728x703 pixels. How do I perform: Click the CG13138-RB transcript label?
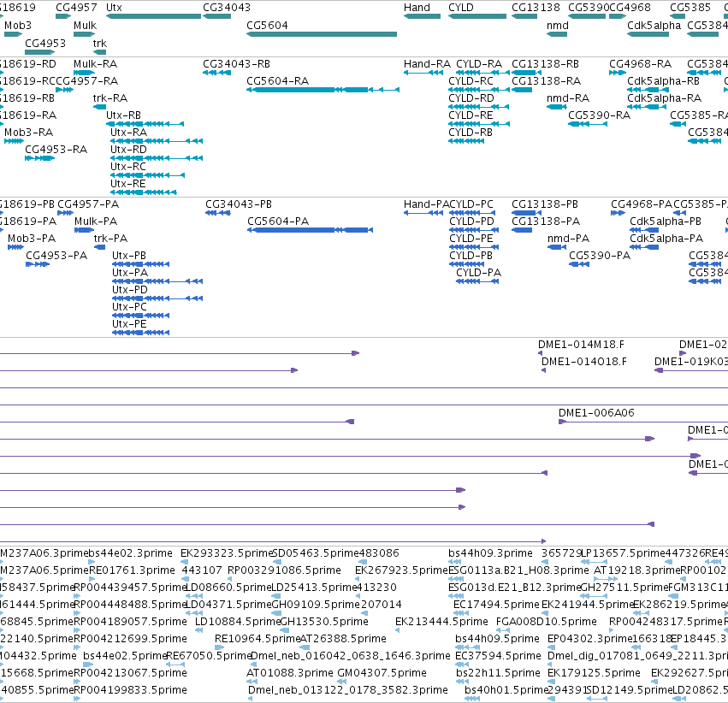coord(545,63)
